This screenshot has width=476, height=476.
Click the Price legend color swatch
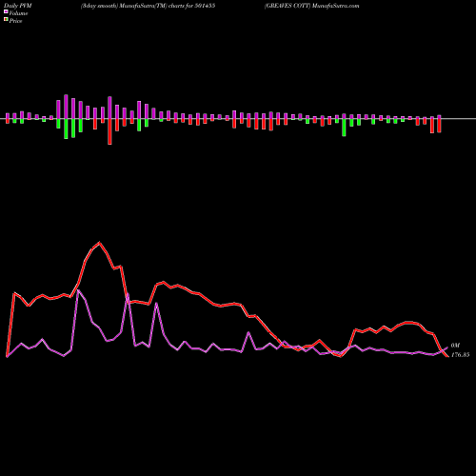6,20
